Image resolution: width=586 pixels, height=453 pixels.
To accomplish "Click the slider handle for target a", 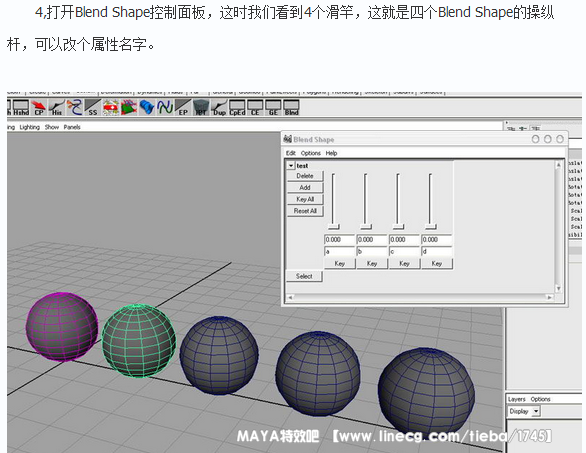I will pos(334,226).
